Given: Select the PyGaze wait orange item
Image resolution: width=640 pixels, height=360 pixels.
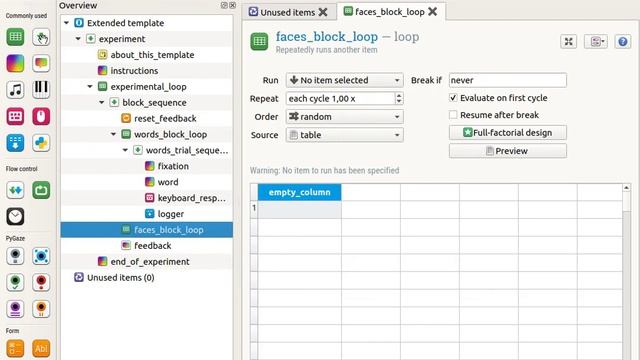Looking at the screenshot, I should pos(41,309).
